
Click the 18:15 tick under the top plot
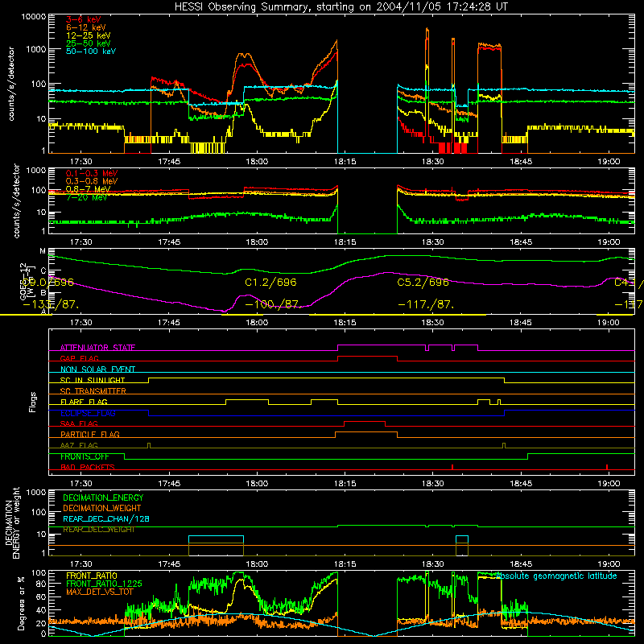(345, 162)
